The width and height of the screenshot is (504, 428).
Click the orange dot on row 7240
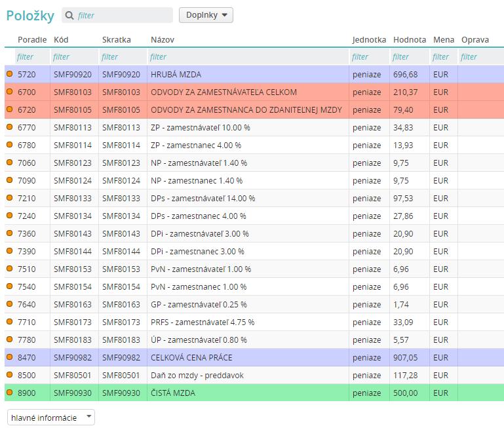point(10,215)
